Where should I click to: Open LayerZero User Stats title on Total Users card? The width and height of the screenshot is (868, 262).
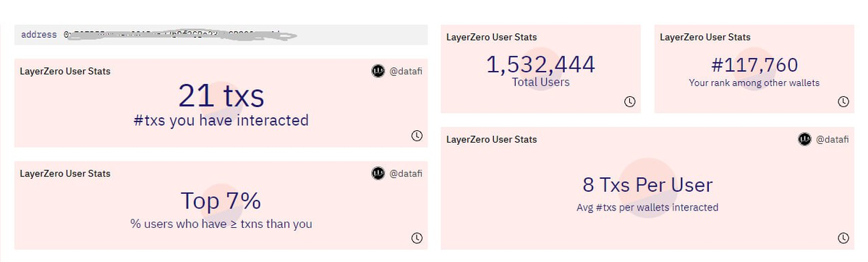tap(492, 37)
